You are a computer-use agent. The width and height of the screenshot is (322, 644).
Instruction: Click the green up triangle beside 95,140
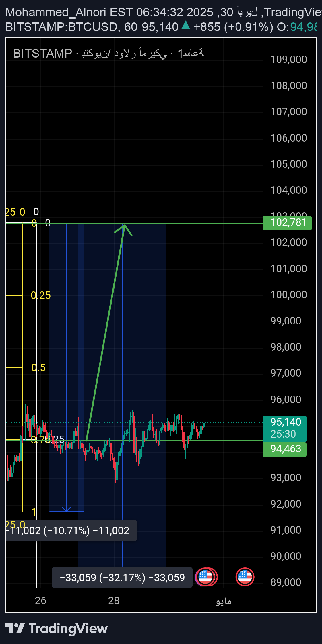186,26
